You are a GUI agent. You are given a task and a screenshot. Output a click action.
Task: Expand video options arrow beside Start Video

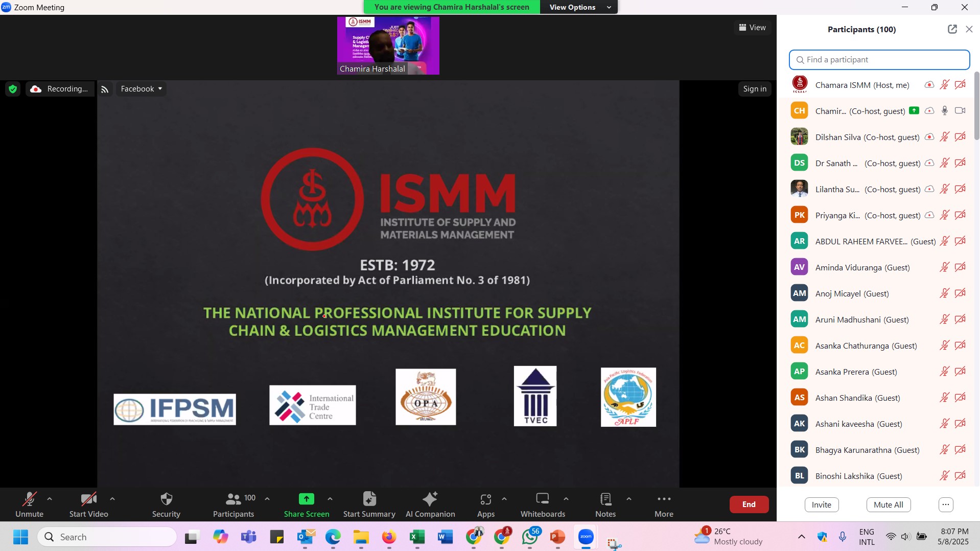coord(112,499)
